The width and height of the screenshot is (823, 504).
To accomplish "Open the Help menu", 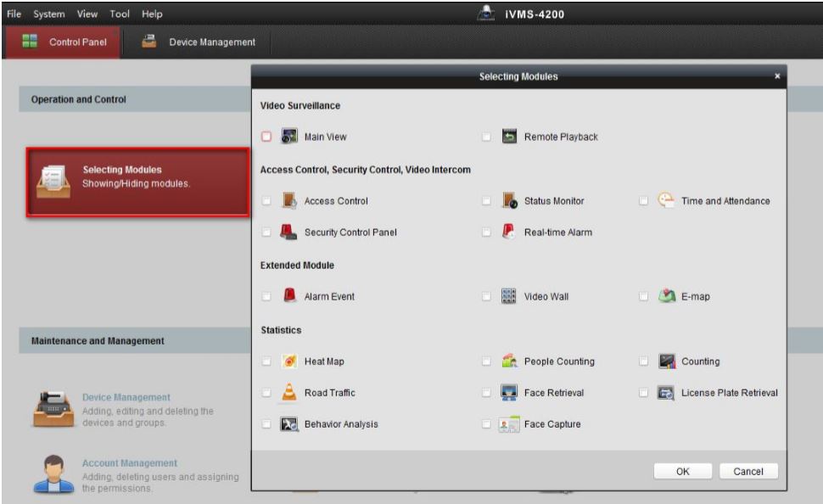I will 152,14.
